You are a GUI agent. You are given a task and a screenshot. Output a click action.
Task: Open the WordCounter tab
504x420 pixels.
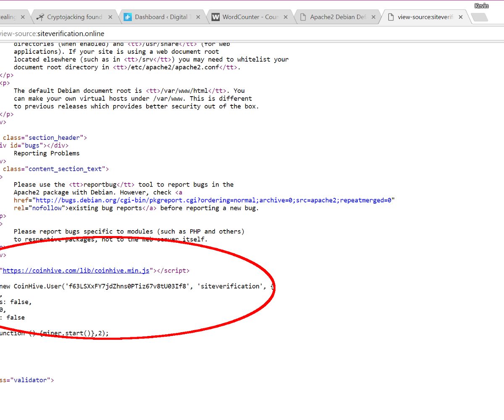click(250, 17)
